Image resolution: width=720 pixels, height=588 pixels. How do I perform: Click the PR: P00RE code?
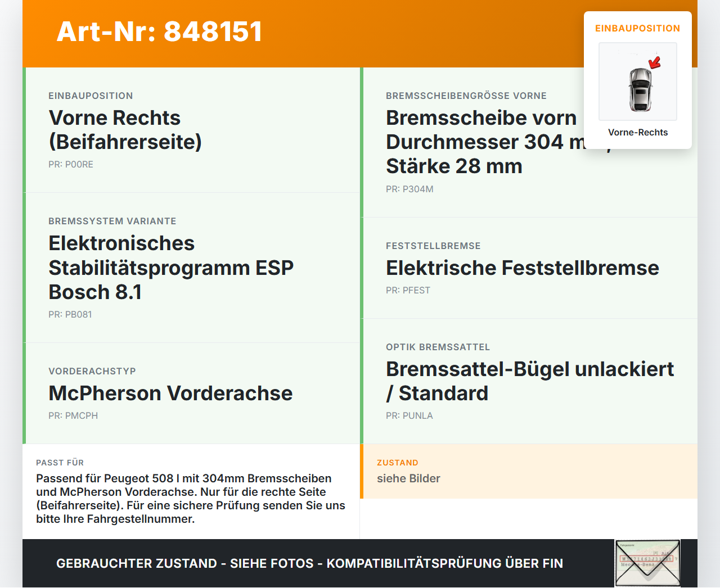[71, 164]
